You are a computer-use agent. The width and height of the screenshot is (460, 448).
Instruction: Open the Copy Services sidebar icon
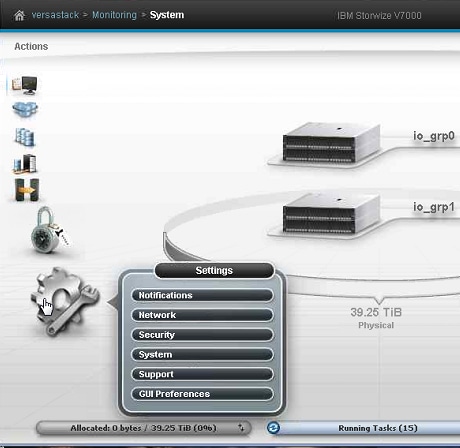pos(27,190)
